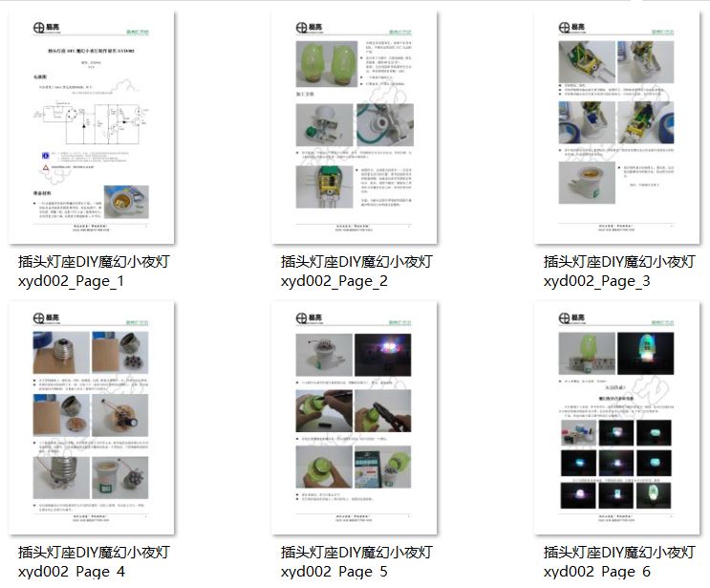Select the Page_5 document thumbnail
Image resolution: width=710 pixels, height=588 pixels.
point(354,418)
